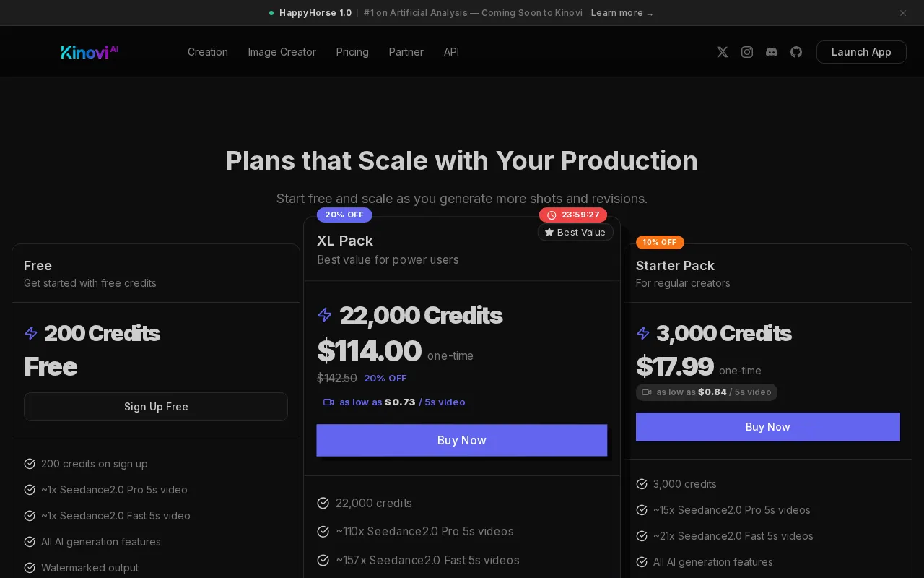The image size is (924, 578).
Task: Click the lightning icon beside 200 Credits
Action: 31,333
